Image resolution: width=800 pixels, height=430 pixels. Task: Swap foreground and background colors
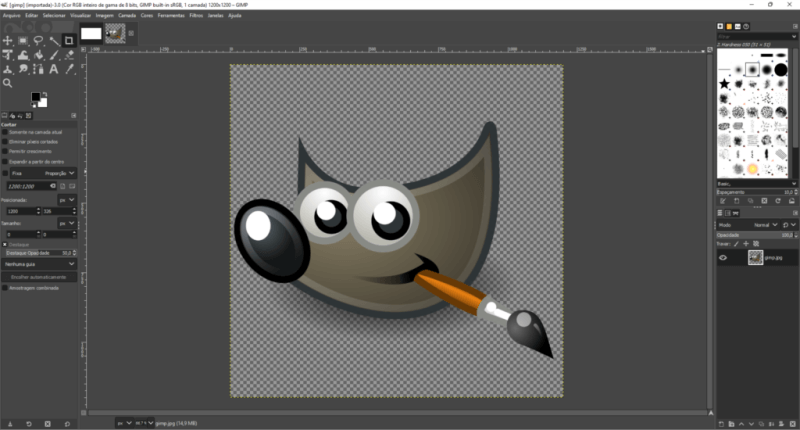[45, 94]
